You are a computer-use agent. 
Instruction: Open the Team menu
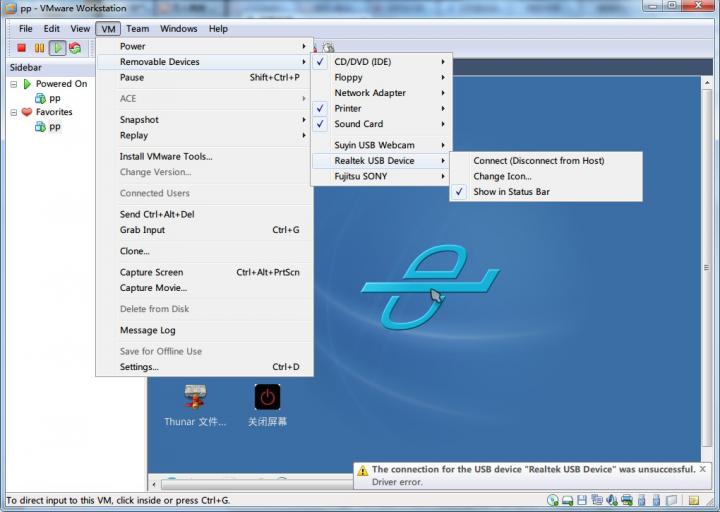(x=137, y=29)
